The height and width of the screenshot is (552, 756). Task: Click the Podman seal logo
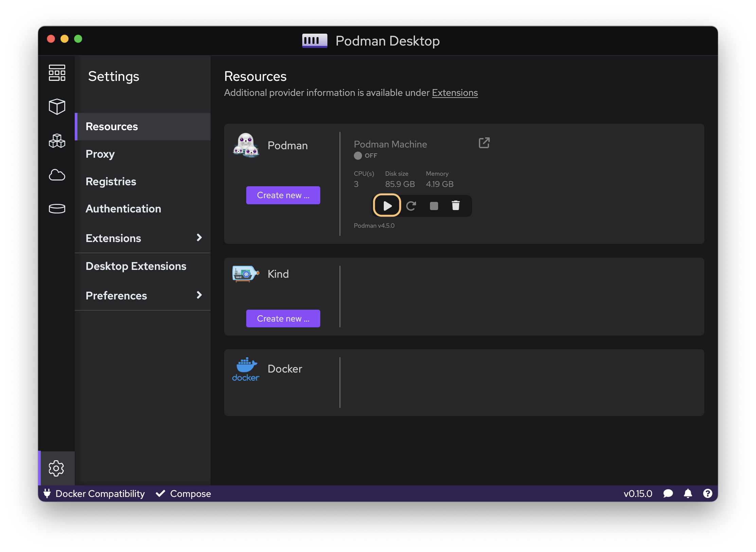[246, 145]
